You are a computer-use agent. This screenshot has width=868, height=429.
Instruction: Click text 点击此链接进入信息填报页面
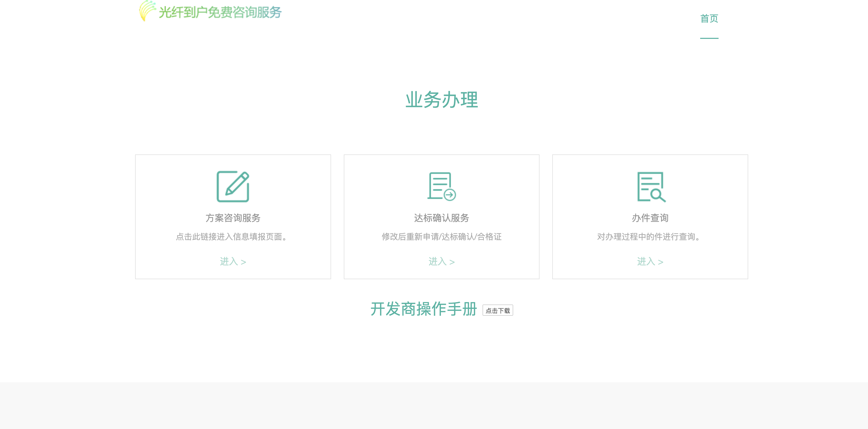click(232, 237)
